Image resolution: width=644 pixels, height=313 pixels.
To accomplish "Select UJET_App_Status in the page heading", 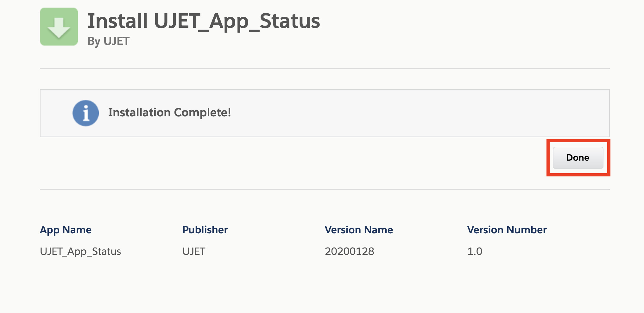I will (x=237, y=21).
